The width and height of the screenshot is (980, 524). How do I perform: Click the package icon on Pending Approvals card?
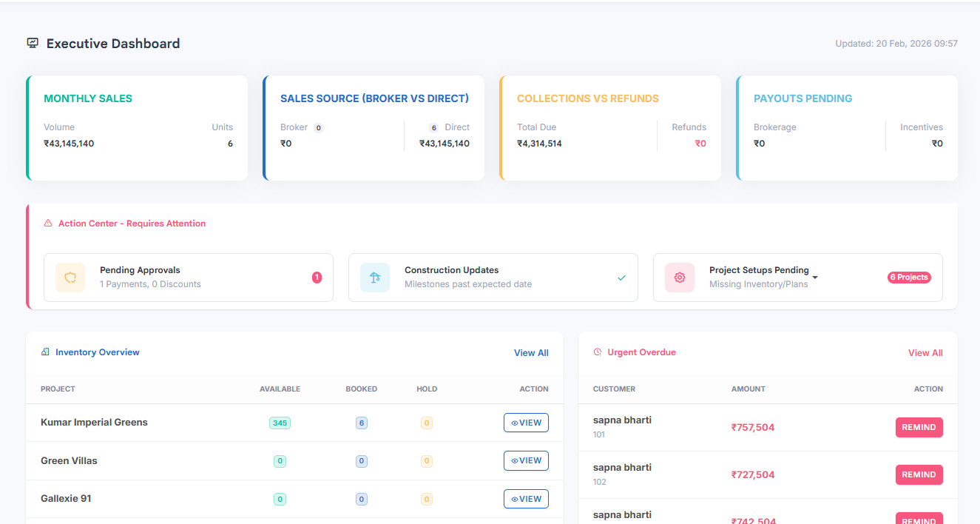tap(70, 277)
